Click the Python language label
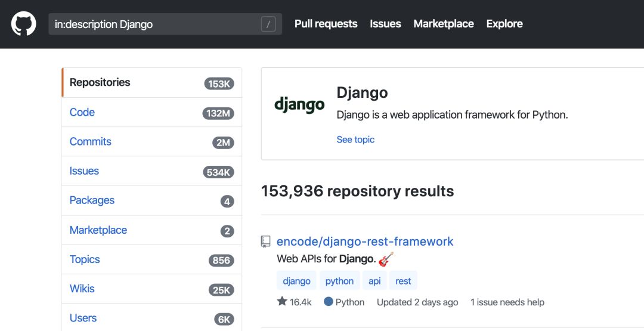 (x=350, y=302)
